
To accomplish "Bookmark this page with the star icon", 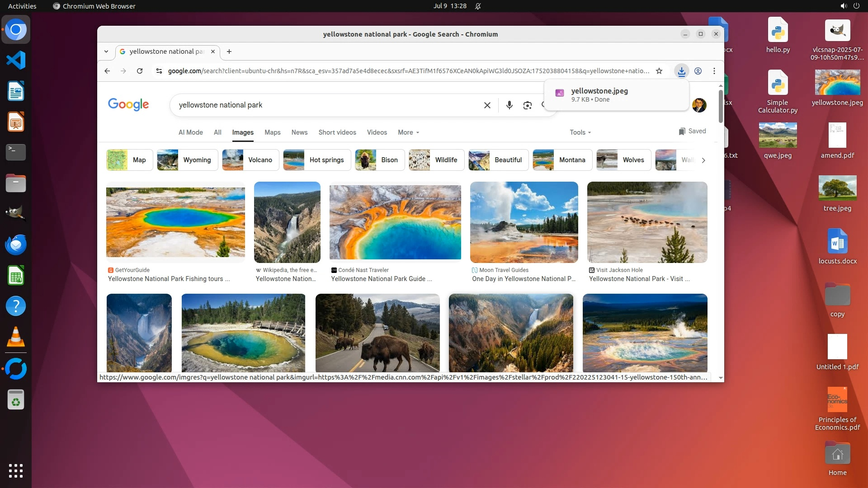I will point(659,71).
